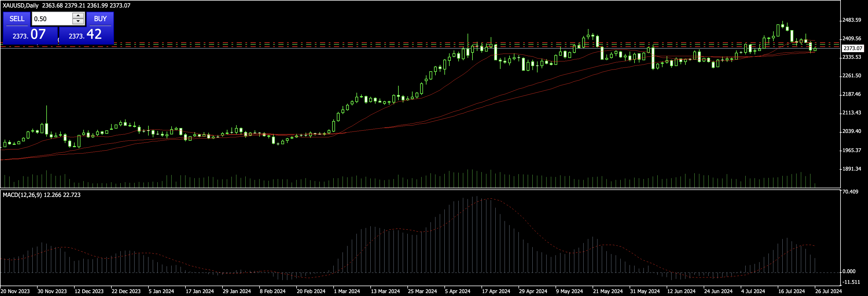
Task: Click the 1 Mar 2024 date label
Action: tap(347, 291)
